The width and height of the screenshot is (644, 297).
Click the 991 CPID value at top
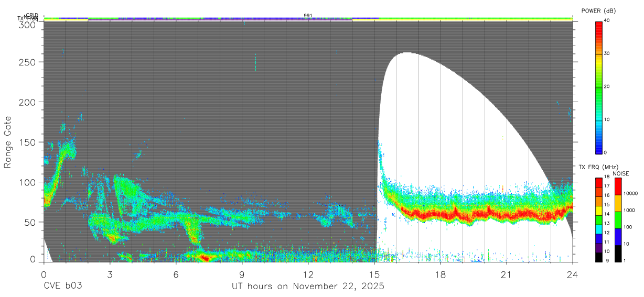308,16
